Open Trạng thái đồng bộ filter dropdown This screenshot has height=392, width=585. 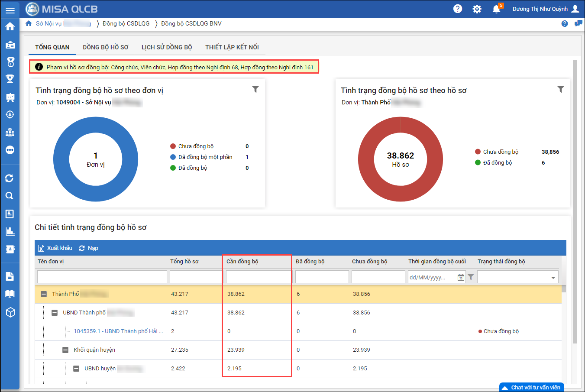pyautogui.click(x=553, y=277)
